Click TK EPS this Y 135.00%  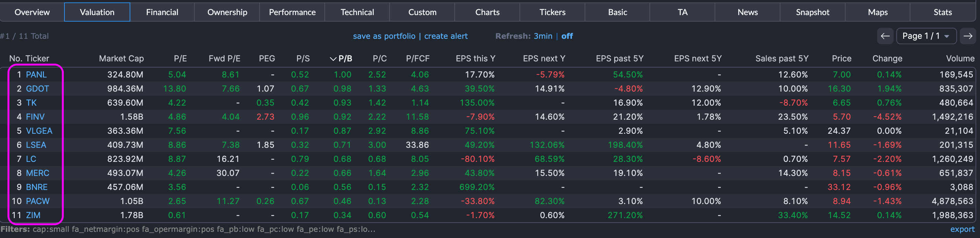coord(477,103)
